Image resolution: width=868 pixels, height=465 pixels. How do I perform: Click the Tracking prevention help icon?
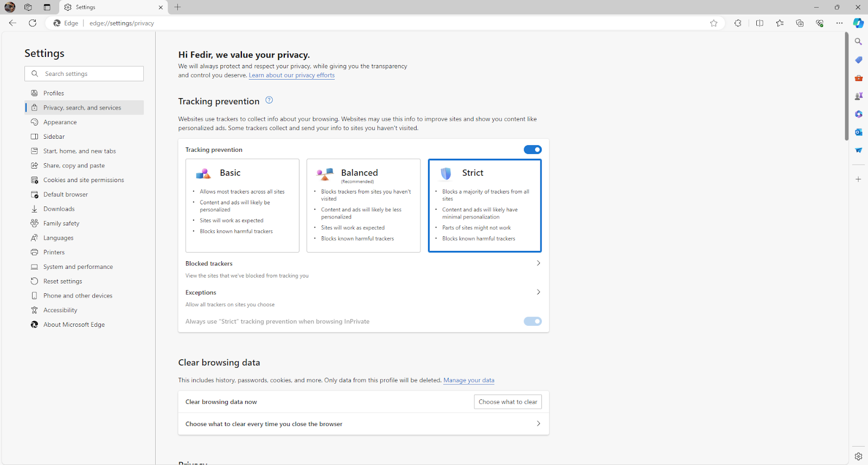click(x=269, y=100)
